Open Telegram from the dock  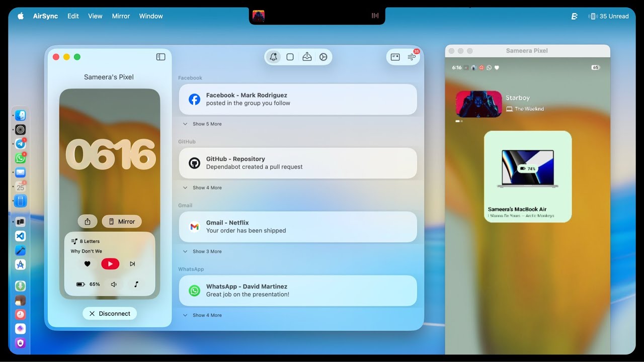click(20, 144)
